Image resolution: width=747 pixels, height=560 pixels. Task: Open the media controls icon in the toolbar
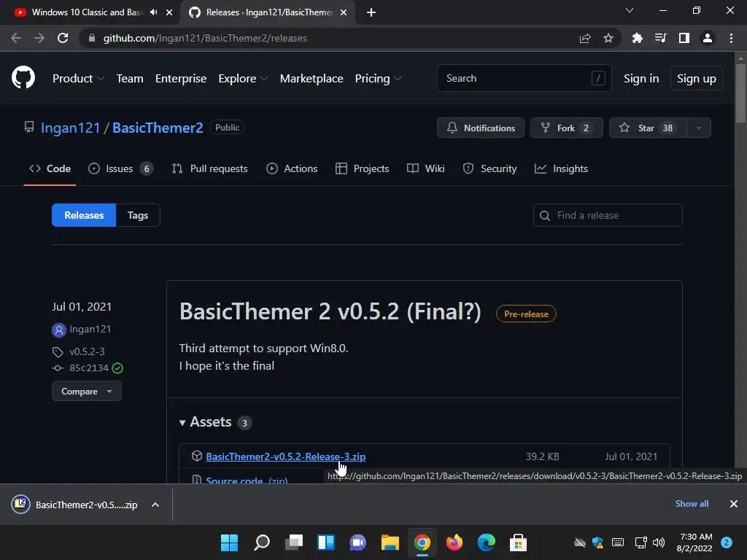pos(660,38)
